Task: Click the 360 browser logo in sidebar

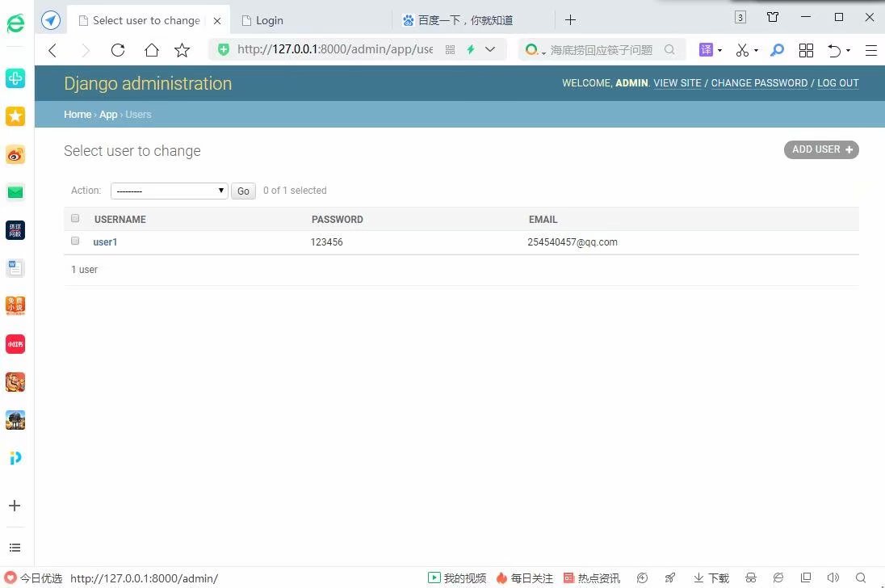Action: (x=15, y=23)
